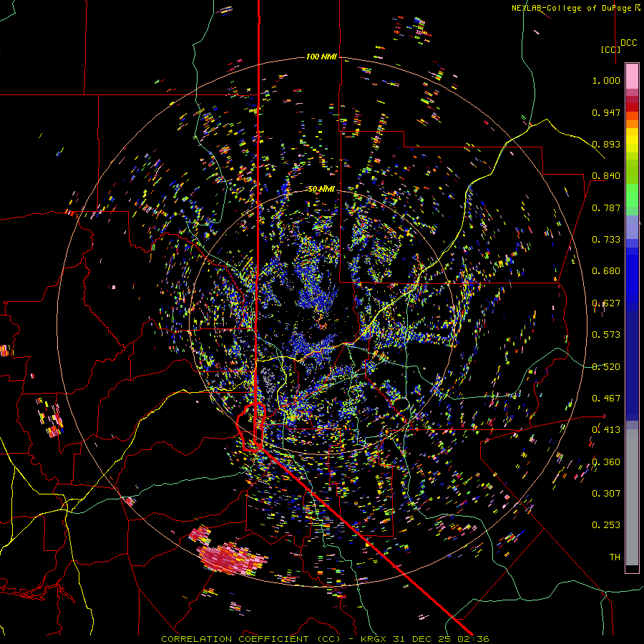Click the DCC label above the color scale
Screen dimensions: 644x644
tap(628, 43)
